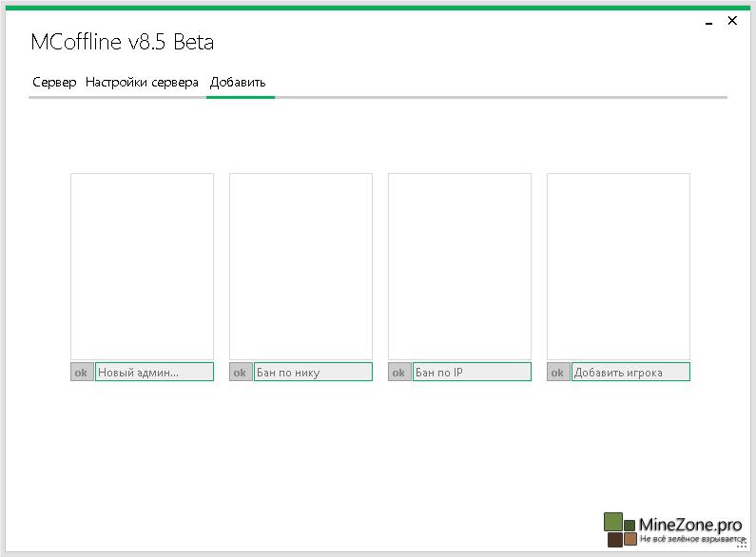The height and width of the screenshot is (557, 756).
Task: Open the Настройки сервера tab
Action: 142,83
